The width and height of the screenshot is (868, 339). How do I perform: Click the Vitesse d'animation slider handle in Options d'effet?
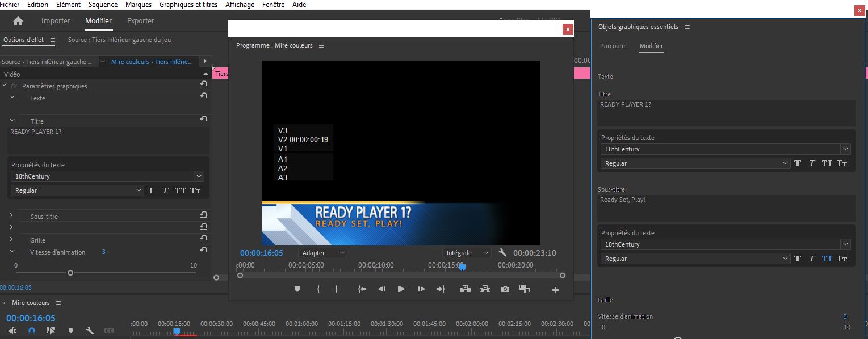click(x=70, y=273)
